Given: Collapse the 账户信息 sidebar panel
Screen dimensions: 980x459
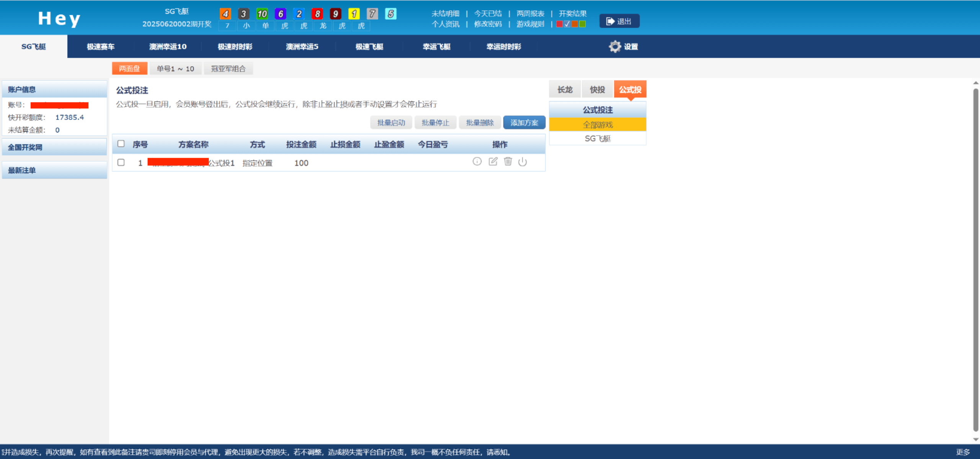Looking at the screenshot, I should pyautogui.click(x=54, y=90).
